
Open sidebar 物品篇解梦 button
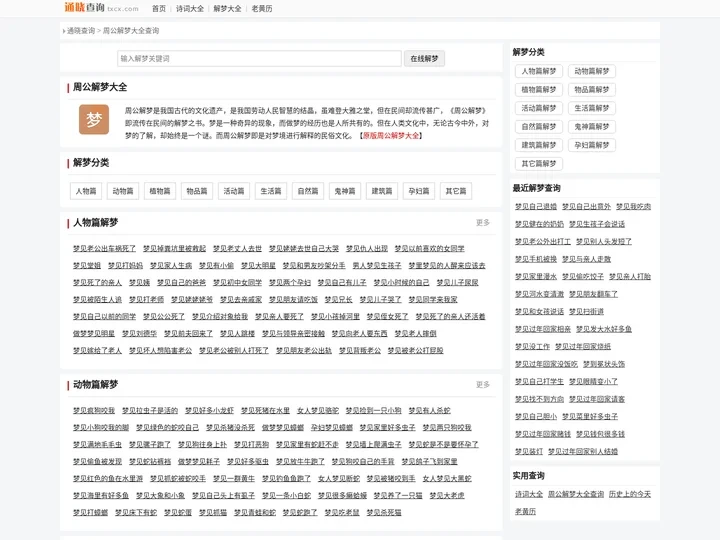point(592,90)
